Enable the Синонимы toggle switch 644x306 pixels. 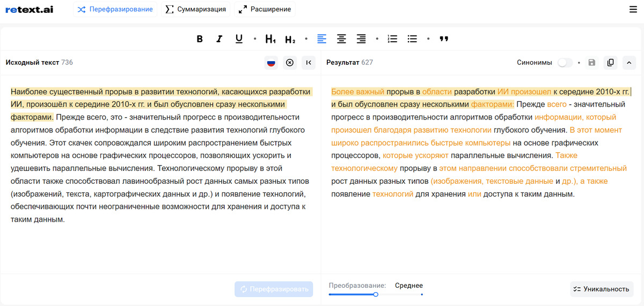click(x=565, y=63)
